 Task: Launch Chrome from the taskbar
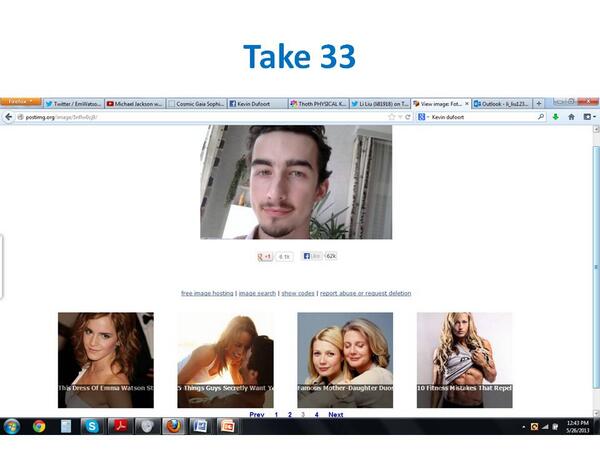point(39,426)
